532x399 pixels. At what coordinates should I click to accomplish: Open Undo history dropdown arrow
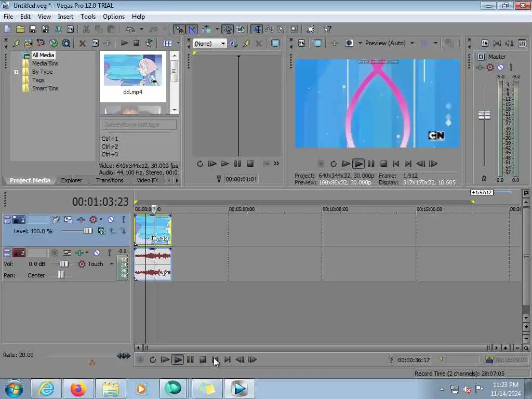pyautogui.click(x=141, y=30)
